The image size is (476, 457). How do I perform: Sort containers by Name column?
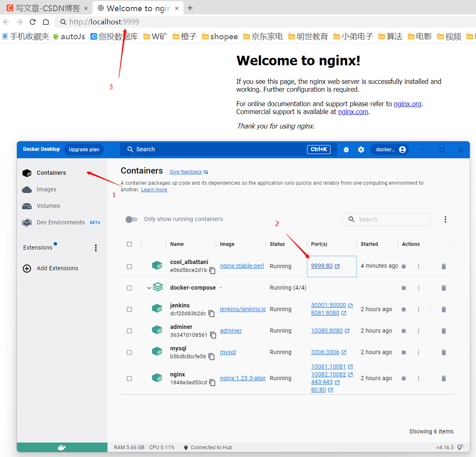[177, 244]
